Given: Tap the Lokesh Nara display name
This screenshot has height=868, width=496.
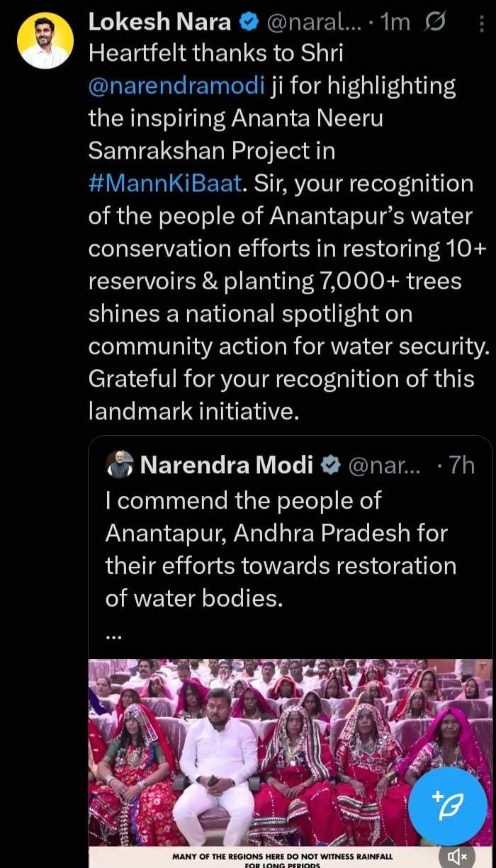Looking at the screenshot, I should pyautogui.click(x=159, y=23).
